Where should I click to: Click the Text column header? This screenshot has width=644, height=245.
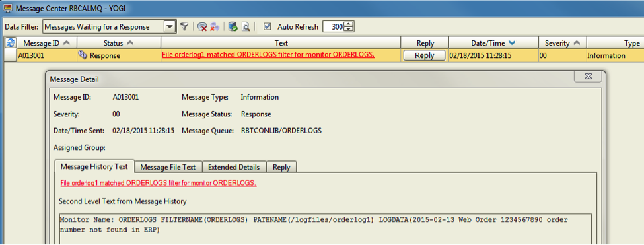coord(281,43)
